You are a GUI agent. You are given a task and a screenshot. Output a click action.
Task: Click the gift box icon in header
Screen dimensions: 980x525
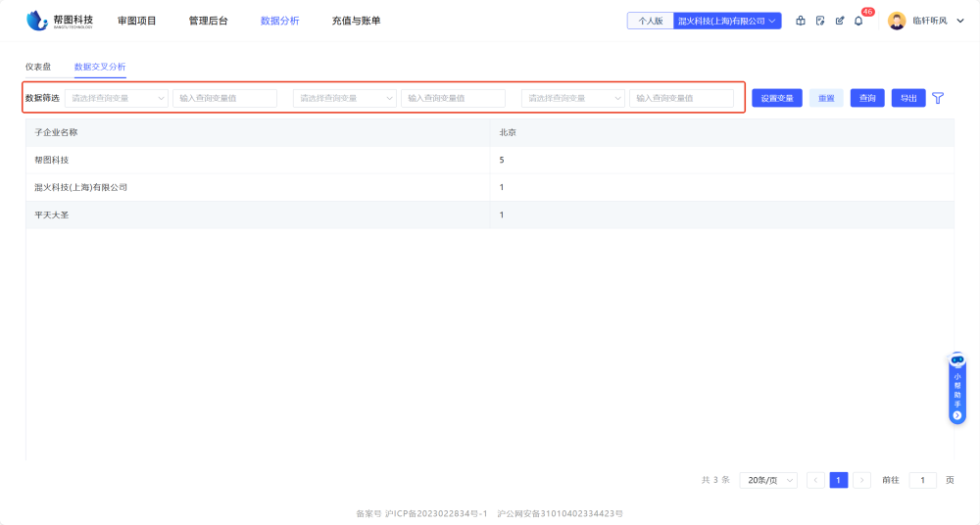[x=801, y=21]
